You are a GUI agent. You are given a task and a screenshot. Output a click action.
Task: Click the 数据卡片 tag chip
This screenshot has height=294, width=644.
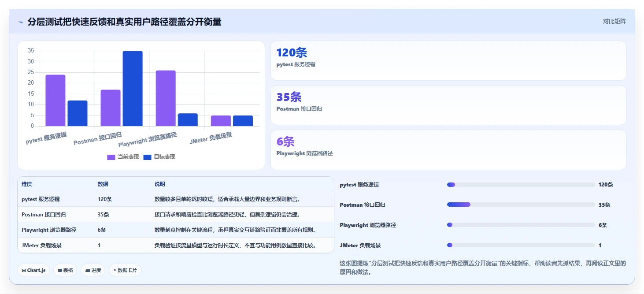pos(125,270)
